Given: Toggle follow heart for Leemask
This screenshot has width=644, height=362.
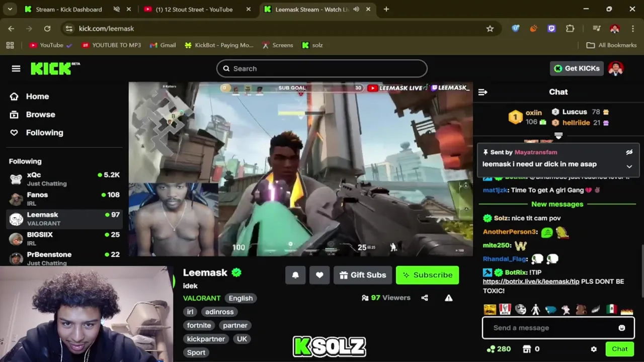Looking at the screenshot, I should pyautogui.click(x=319, y=275).
